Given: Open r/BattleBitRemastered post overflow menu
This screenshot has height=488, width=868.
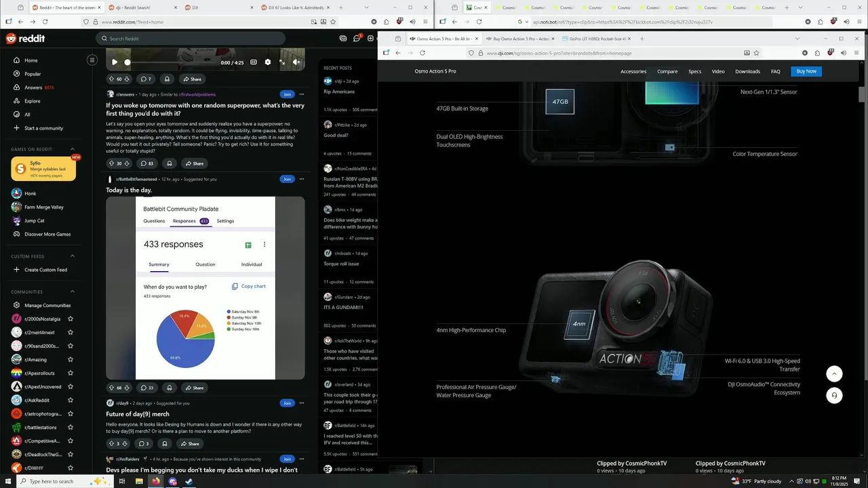Looking at the screenshot, I should (301, 179).
